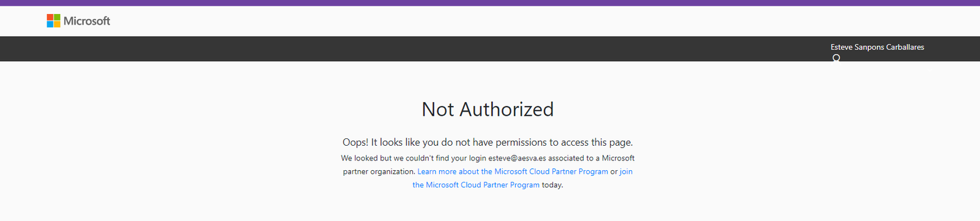The width and height of the screenshot is (980, 221).
Task: Click the Microsoft wordmark text
Action: click(87, 21)
